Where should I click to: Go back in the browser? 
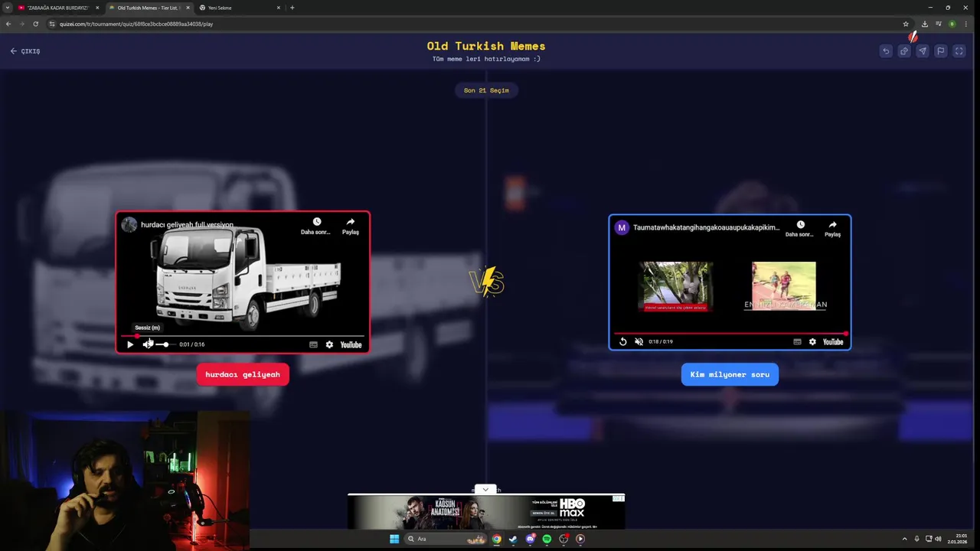[8, 24]
